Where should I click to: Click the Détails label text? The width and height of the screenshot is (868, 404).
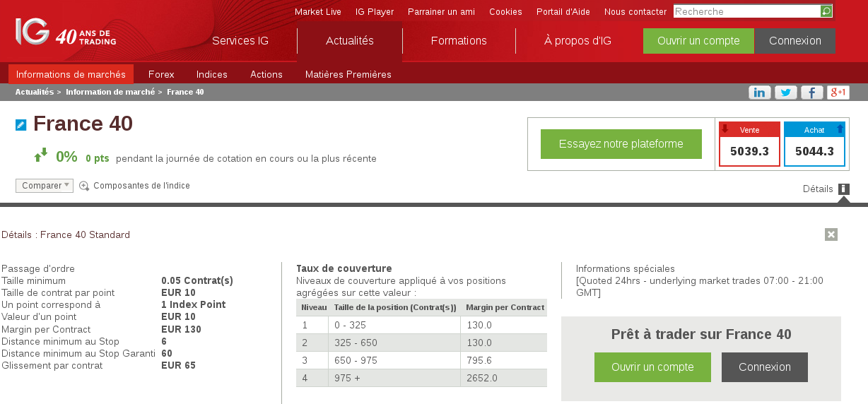pos(818,189)
